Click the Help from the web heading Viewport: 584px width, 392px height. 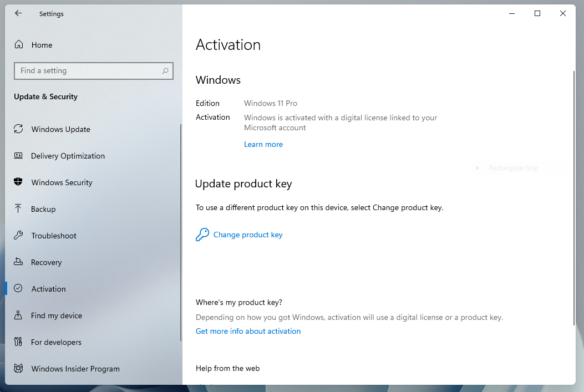pyautogui.click(x=227, y=368)
